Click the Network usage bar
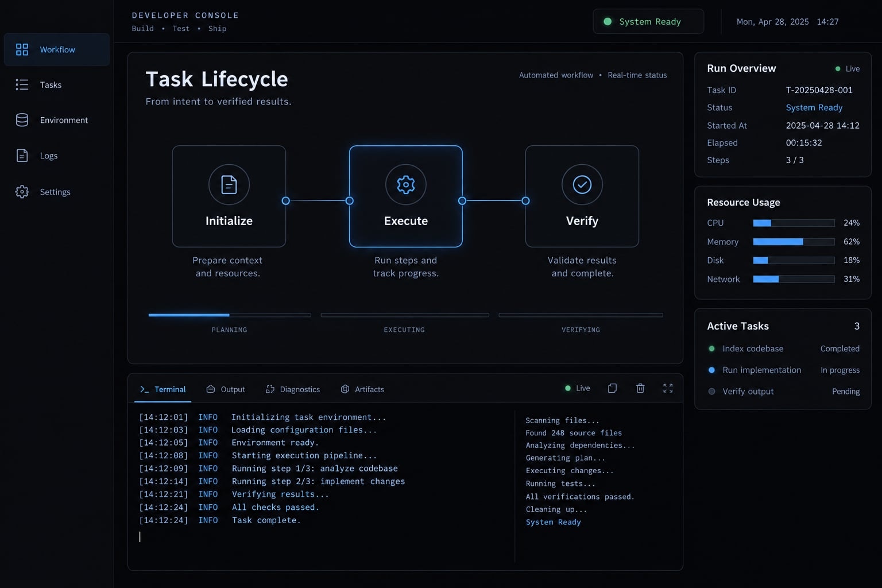 [x=794, y=279]
